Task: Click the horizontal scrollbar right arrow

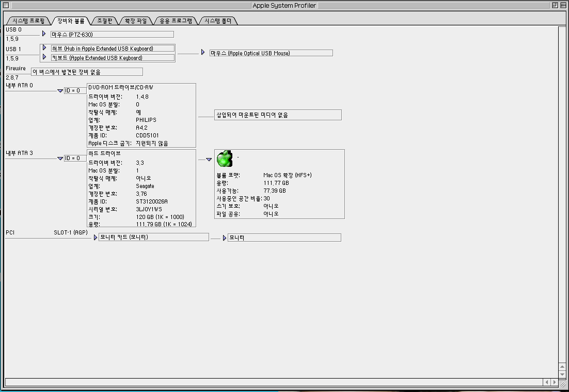Action: (554, 382)
